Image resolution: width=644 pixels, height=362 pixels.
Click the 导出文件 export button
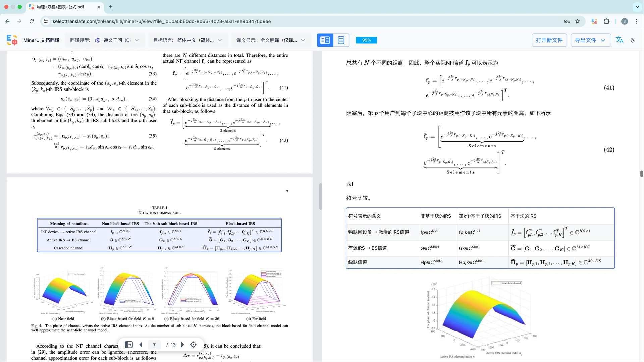click(x=590, y=40)
